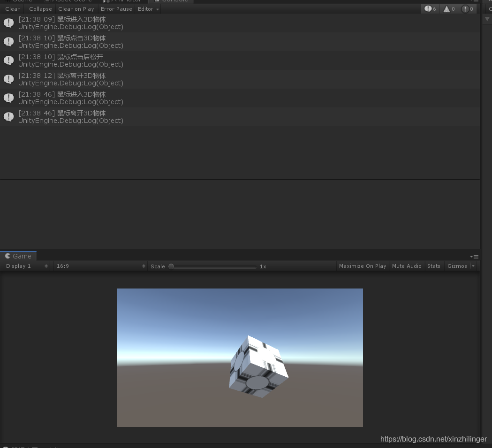Click the Game tab icon
The image size is (492, 448).
pyautogui.click(x=8, y=256)
